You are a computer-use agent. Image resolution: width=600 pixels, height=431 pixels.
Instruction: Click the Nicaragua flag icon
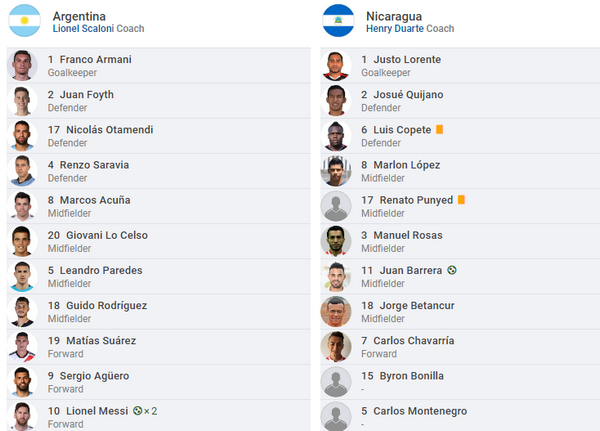tap(338, 21)
